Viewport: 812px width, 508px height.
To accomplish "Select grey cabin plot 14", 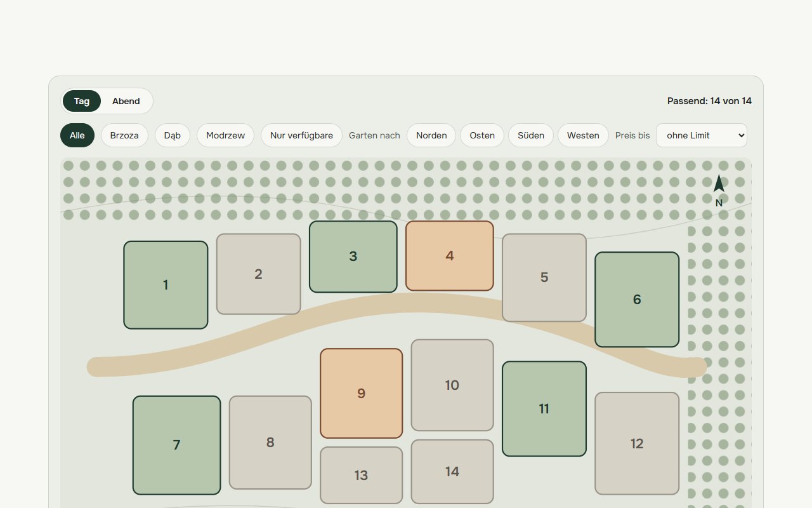I will point(452,472).
